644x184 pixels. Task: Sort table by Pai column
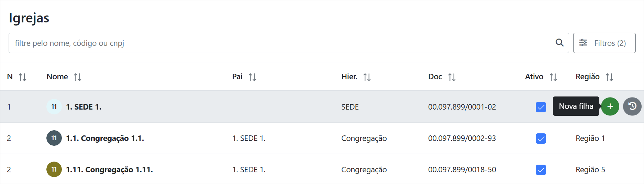click(252, 77)
